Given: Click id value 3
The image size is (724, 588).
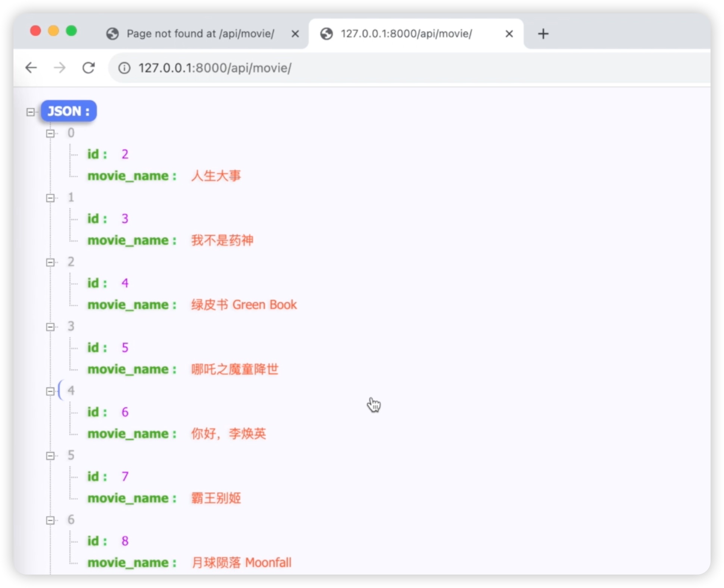Looking at the screenshot, I should pos(125,219).
